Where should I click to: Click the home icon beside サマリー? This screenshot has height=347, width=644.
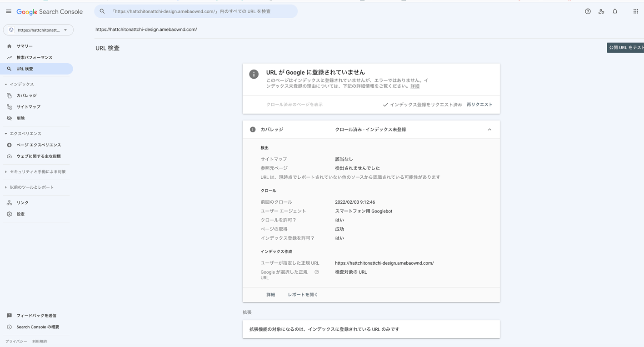point(9,46)
